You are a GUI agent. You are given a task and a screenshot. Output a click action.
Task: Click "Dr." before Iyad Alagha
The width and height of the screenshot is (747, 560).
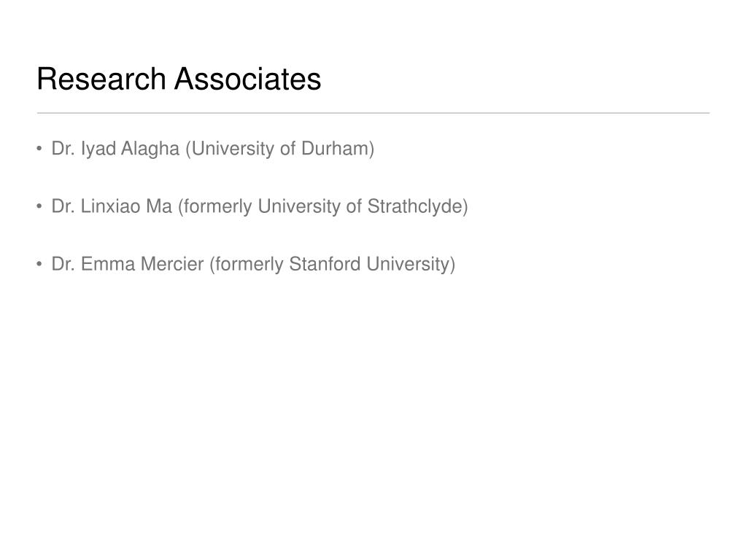pyautogui.click(x=63, y=149)
